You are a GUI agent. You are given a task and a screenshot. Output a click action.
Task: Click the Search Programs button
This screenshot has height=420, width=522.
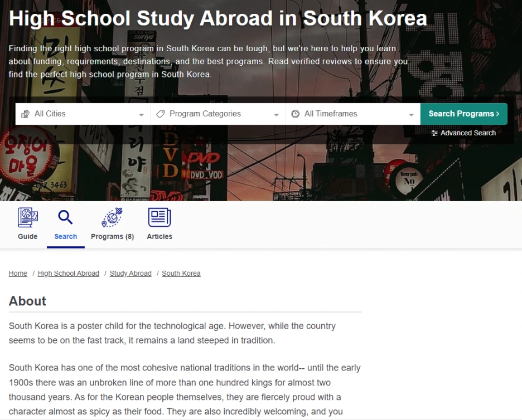(464, 114)
